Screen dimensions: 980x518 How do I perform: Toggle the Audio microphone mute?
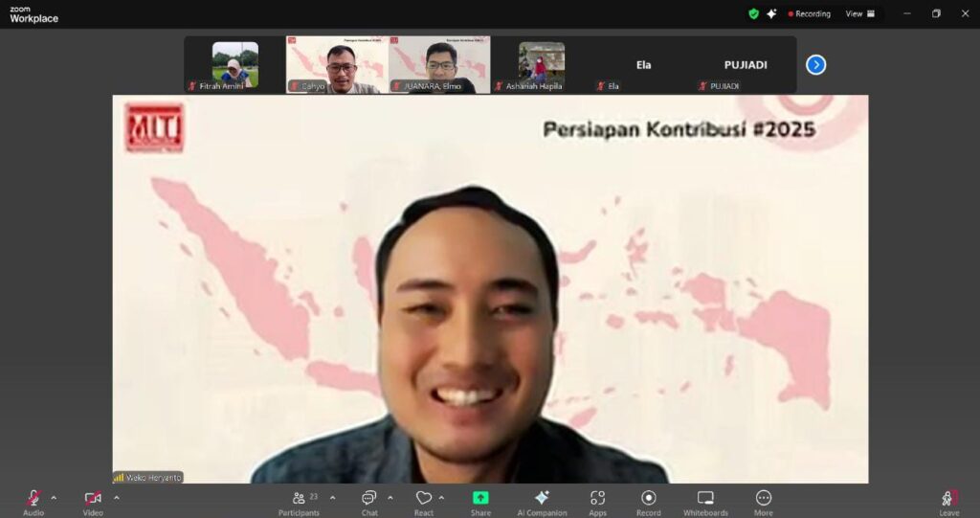tap(33, 501)
